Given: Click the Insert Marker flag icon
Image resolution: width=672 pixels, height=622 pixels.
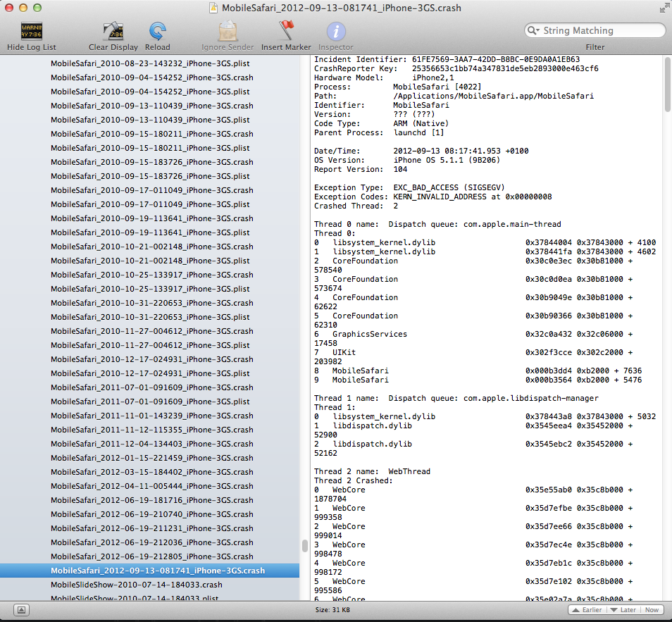Looking at the screenshot, I should (286, 31).
